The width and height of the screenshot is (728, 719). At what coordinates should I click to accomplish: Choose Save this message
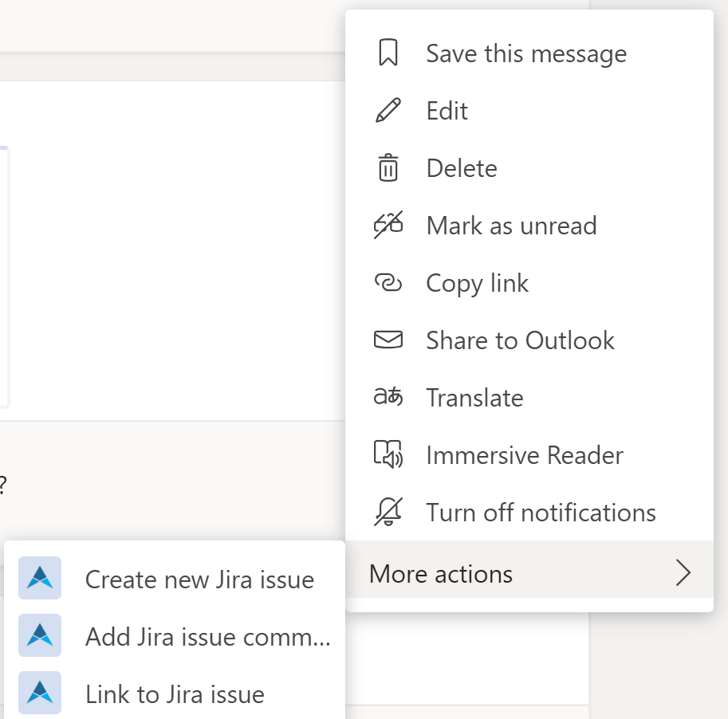point(525,53)
